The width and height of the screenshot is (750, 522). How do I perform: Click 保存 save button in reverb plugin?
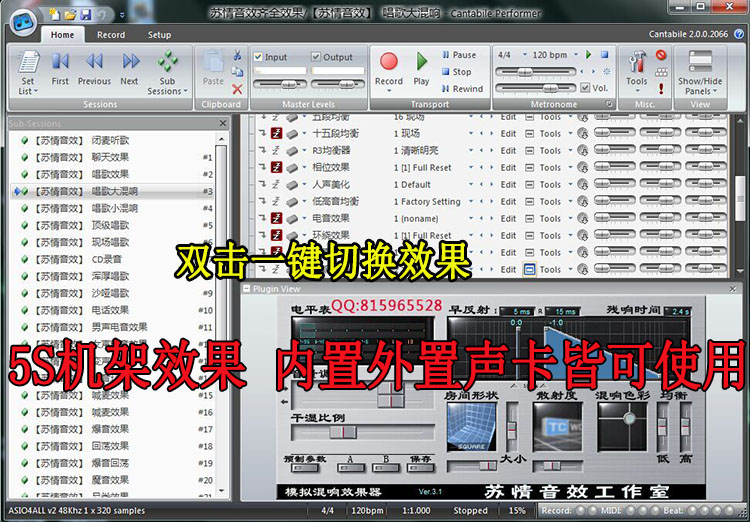tap(420, 467)
